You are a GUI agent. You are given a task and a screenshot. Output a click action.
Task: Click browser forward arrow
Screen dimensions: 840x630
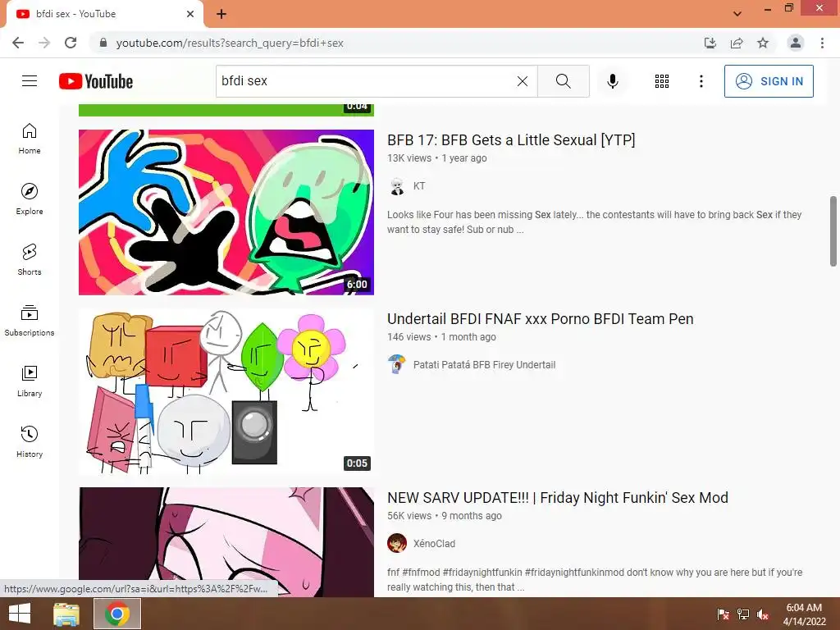pos(44,43)
